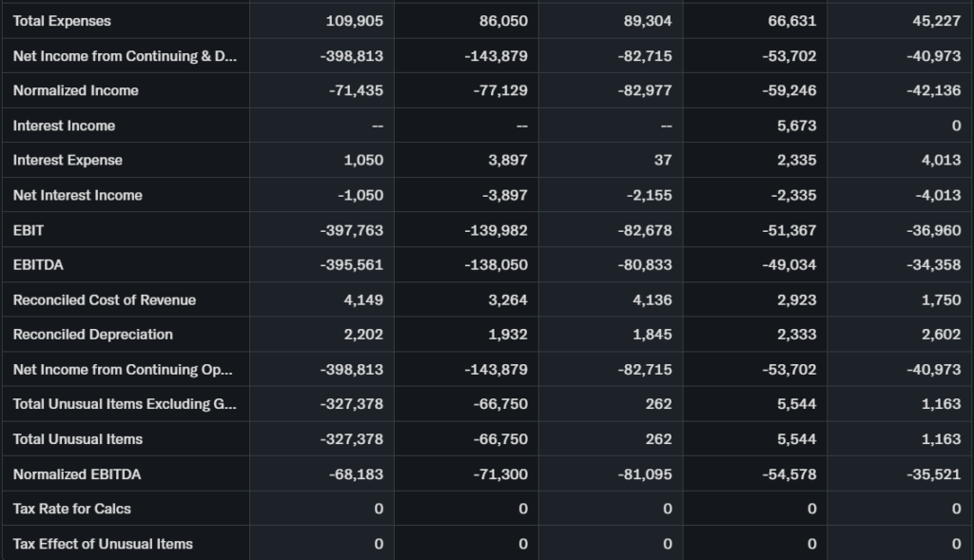Click the Interest Income row label
The image size is (974, 560).
64,126
